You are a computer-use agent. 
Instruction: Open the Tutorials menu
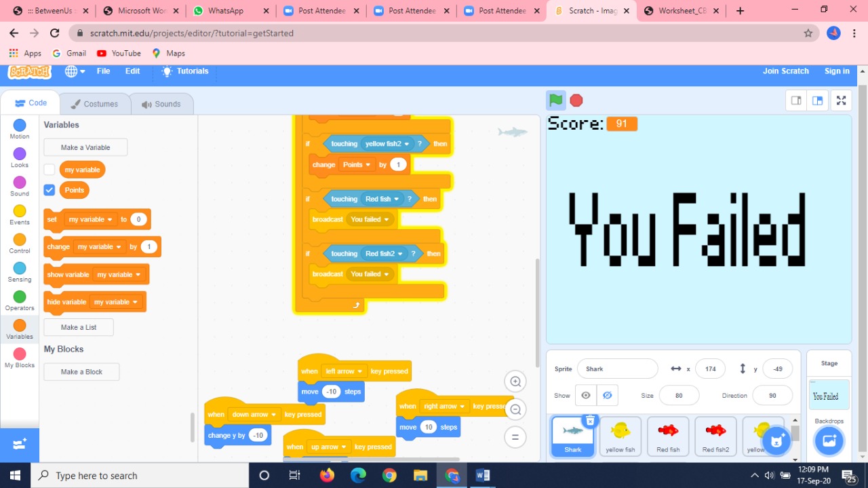tap(184, 71)
